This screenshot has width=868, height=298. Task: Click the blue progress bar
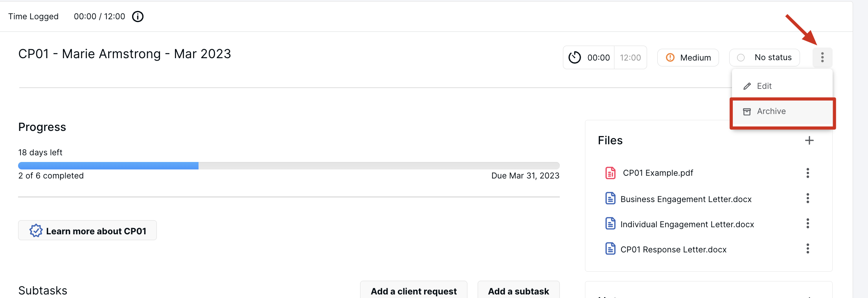[108, 166]
